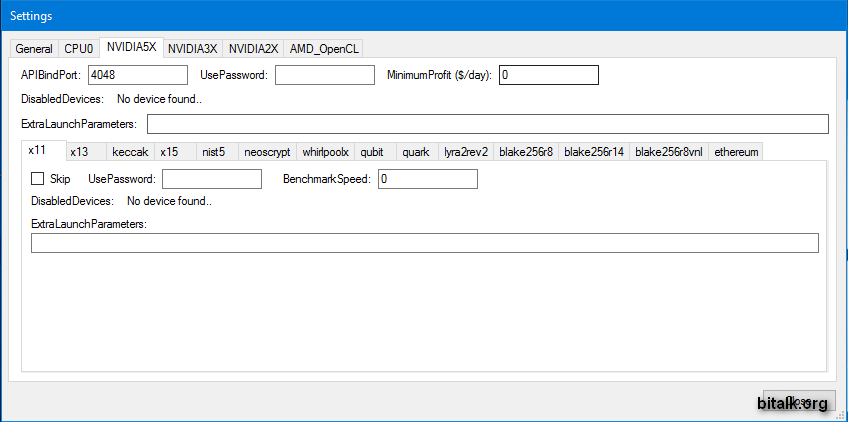Viewport: 848px width, 422px height.
Task: Open the CPU0 settings tab
Action: (x=79, y=49)
